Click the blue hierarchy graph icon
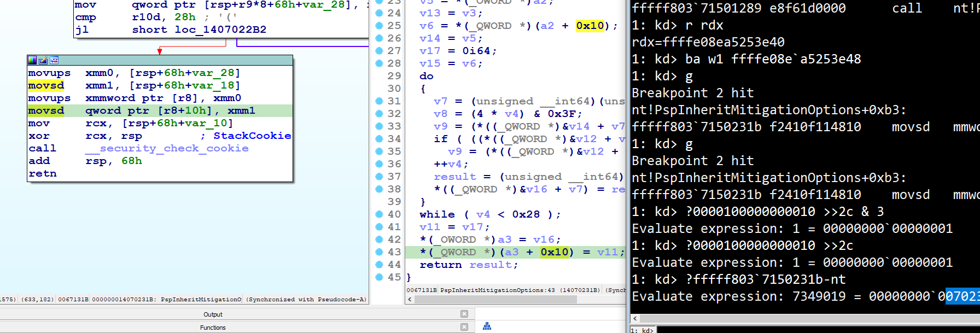Viewport: 980px width, 333px height. point(487,326)
